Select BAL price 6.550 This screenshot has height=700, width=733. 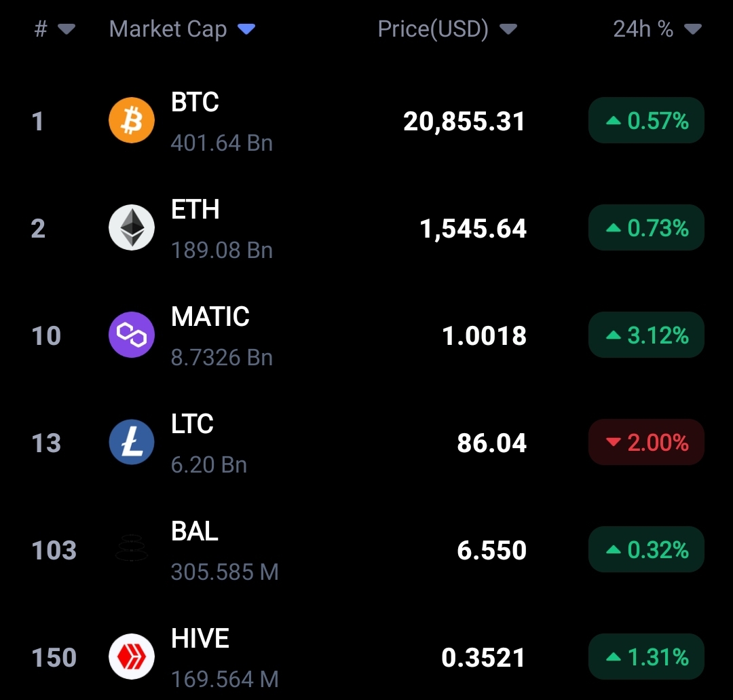pyautogui.click(x=491, y=550)
